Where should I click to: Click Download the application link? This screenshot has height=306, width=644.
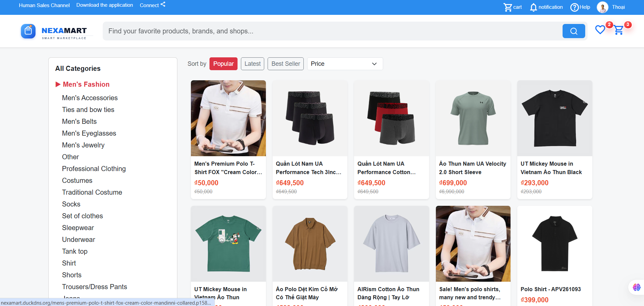click(105, 5)
